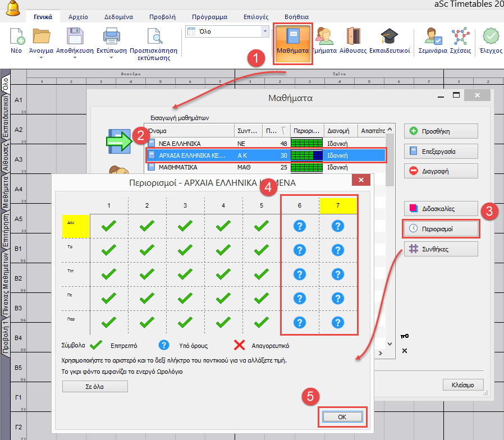
Task: Click the Σε όλα button
Action: [95, 386]
